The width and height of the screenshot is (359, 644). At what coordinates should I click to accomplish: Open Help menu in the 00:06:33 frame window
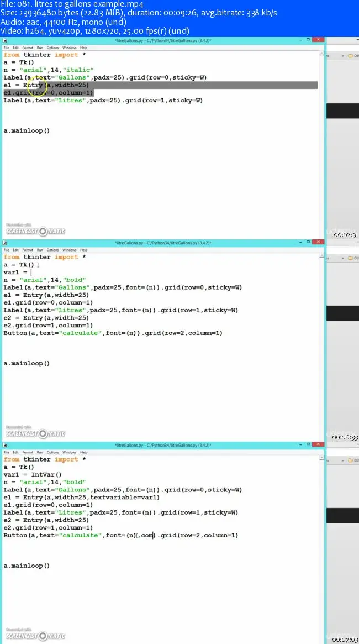click(x=84, y=250)
